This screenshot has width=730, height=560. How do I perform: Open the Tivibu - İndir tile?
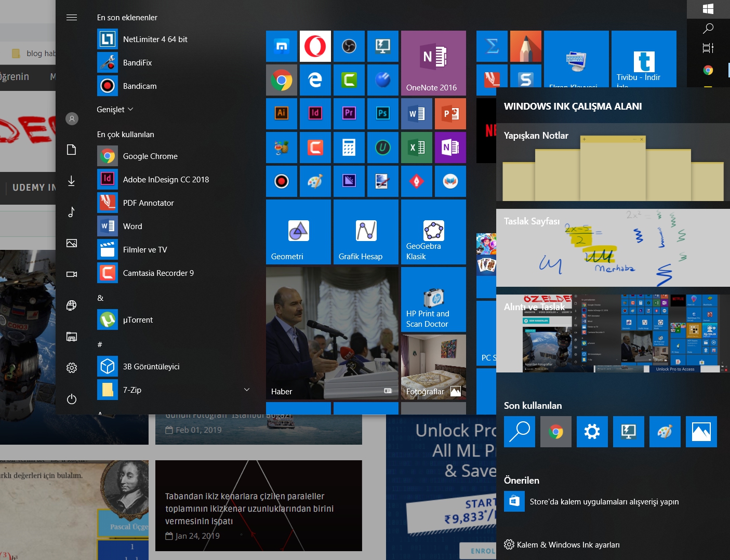tap(644, 59)
